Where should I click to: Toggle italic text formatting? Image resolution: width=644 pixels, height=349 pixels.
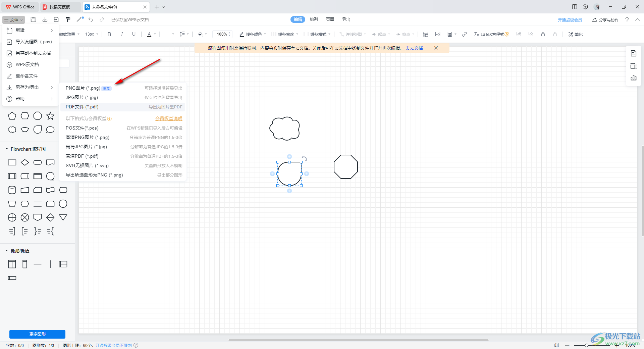coord(122,34)
